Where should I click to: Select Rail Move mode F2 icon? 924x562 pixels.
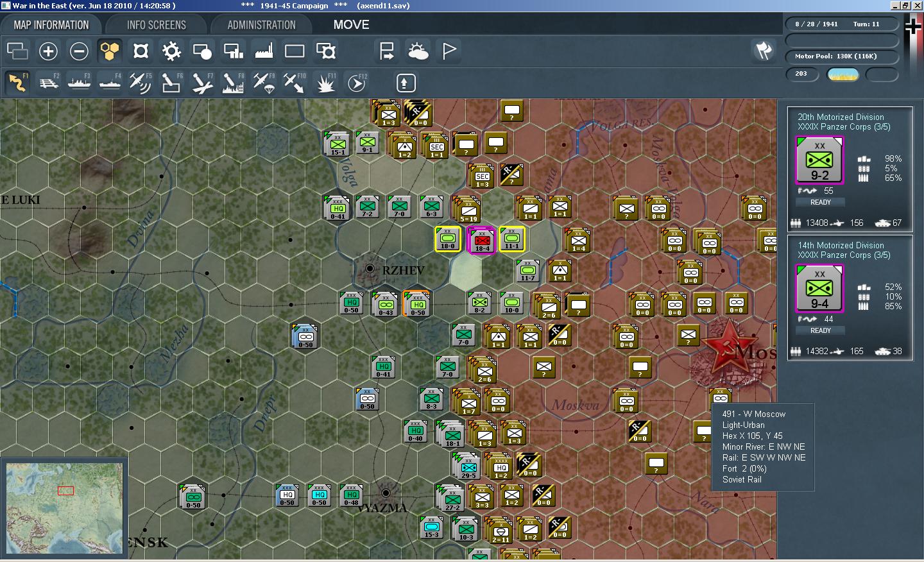pyautogui.click(x=48, y=83)
